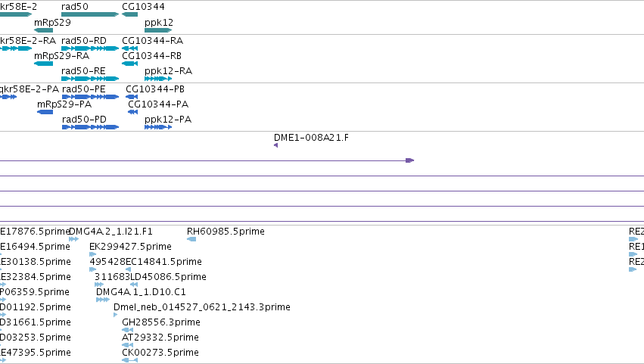Click the CG10344 gene label
Screen dimensions: 644x364
143,7
